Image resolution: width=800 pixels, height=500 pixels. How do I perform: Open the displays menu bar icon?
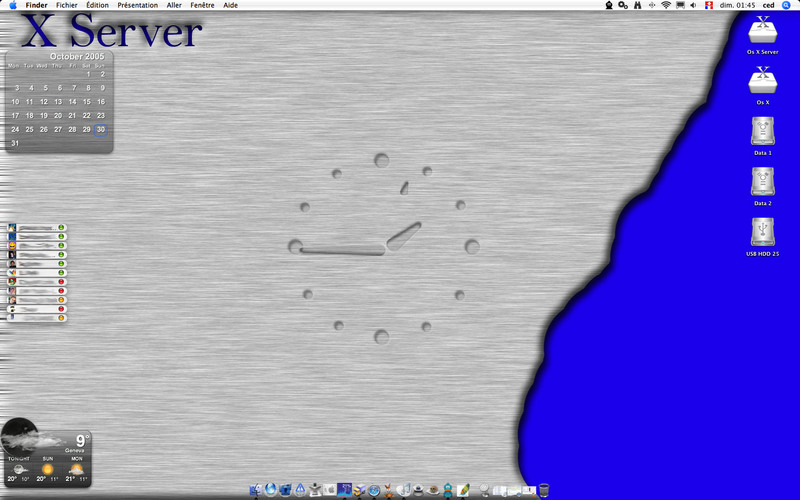click(680, 5)
